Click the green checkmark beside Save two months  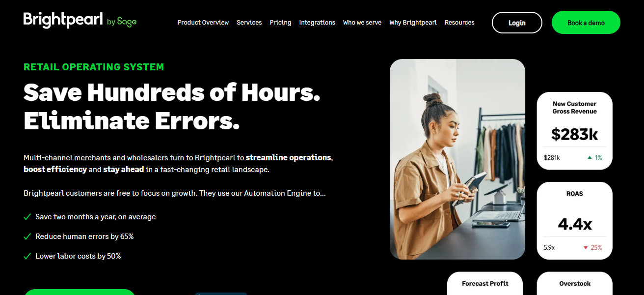pos(27,217)
